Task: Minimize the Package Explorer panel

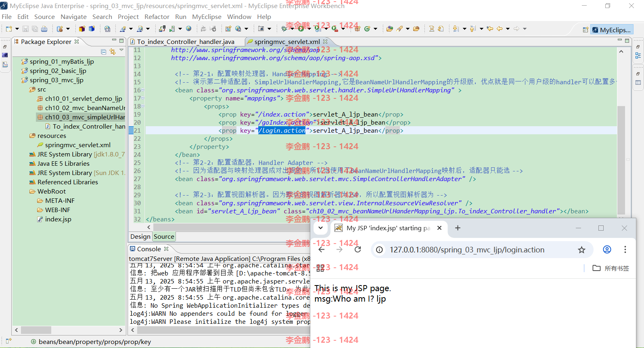Action: coord(114,40)
